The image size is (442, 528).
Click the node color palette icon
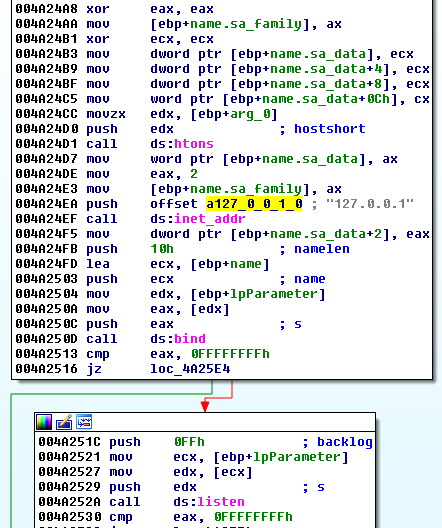(x=44, y=422)
